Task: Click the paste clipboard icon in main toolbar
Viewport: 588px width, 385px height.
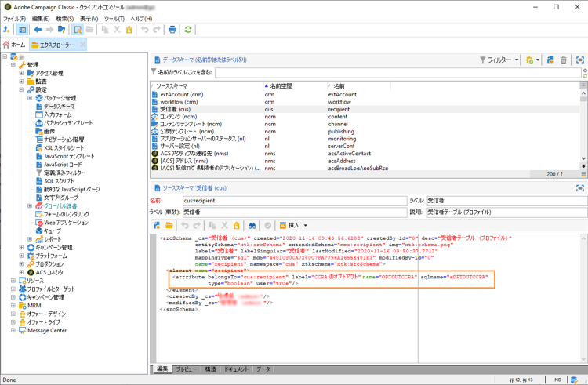Action: (x=129, y=30)
